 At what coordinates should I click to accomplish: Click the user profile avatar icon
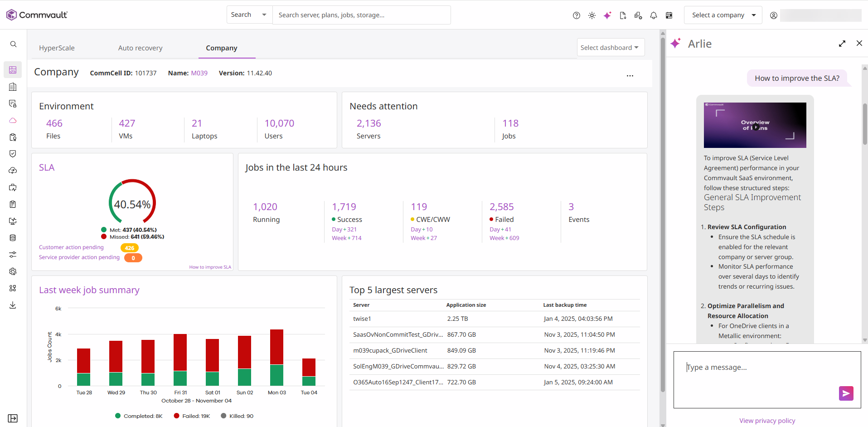pos(774,15)
